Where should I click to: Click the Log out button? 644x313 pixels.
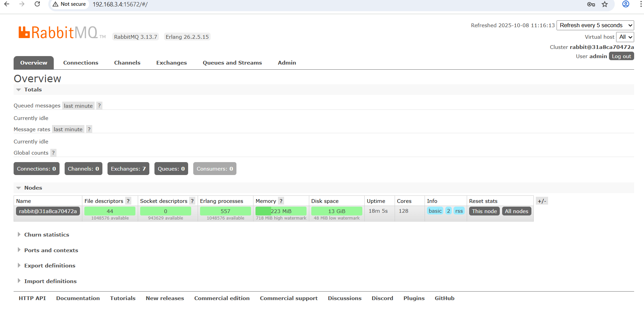pos(621,56)
